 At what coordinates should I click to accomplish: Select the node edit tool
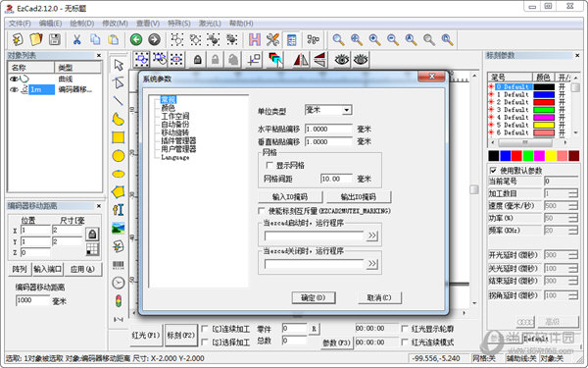click(119, 82)
